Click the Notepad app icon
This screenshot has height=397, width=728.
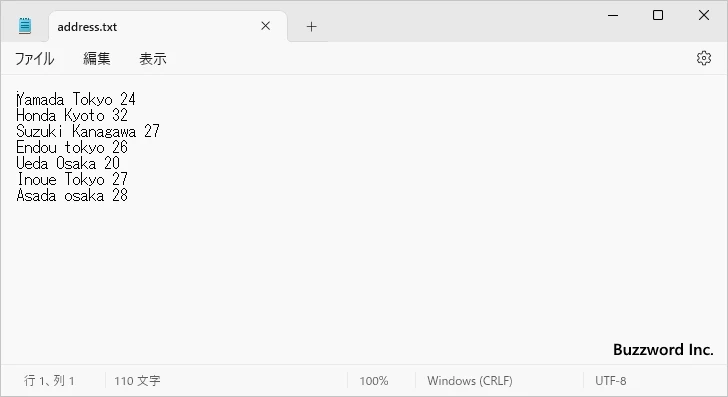pyautogui.click(x=25, y=26)
